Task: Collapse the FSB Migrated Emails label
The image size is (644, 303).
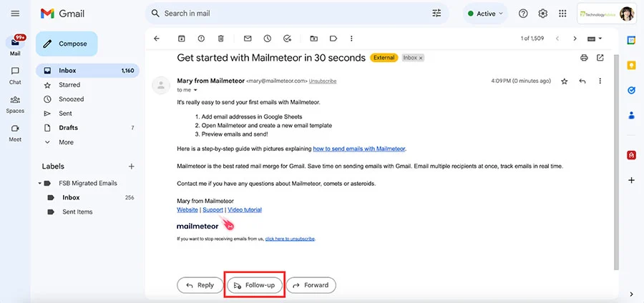Action: (40, 183)
